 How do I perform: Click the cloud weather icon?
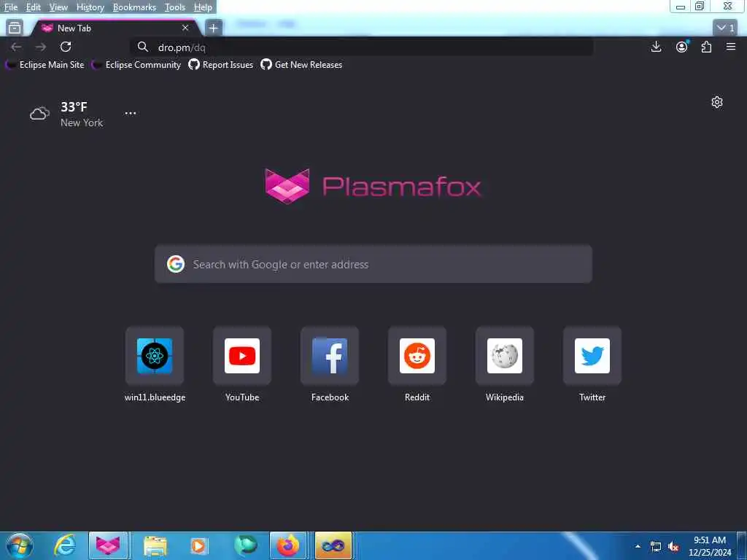tap(39, 114)
